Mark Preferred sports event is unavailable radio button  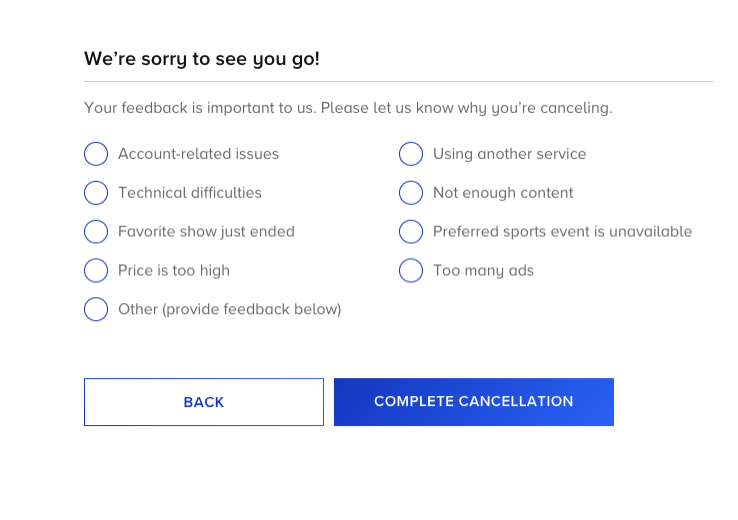click(411, 232)
